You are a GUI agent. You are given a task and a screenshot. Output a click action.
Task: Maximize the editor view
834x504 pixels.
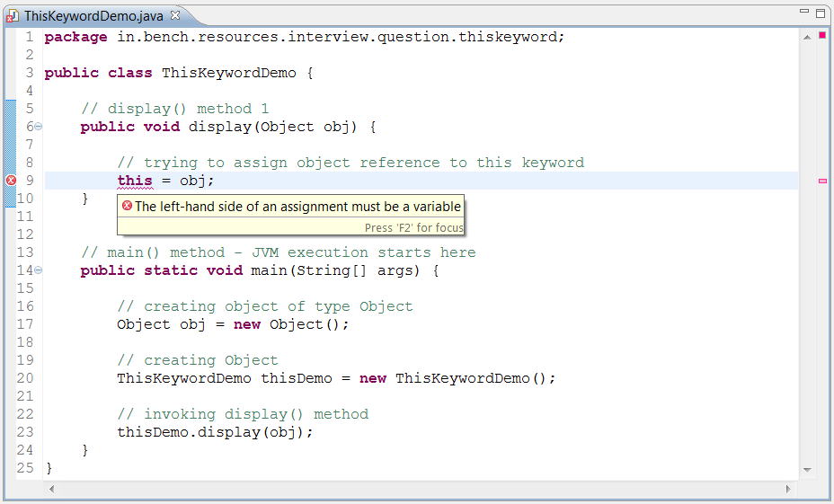coord(821,13)
